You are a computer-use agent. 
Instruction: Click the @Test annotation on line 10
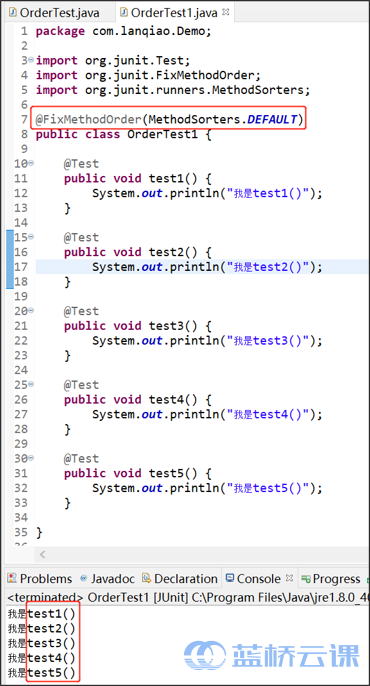click(x=81, y=164)
